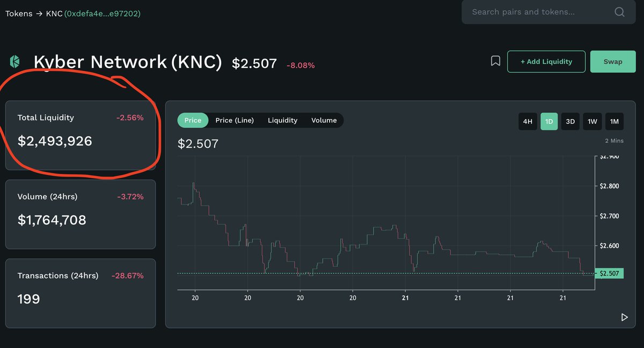Click the Add Liquidity button
Screen dimensions: 644x348
pos(546,62)
